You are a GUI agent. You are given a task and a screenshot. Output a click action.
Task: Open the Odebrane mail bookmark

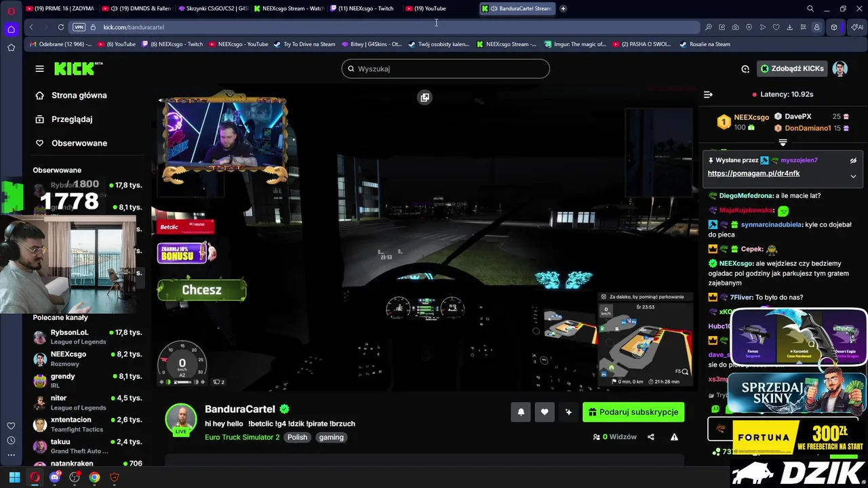point(60,44)
